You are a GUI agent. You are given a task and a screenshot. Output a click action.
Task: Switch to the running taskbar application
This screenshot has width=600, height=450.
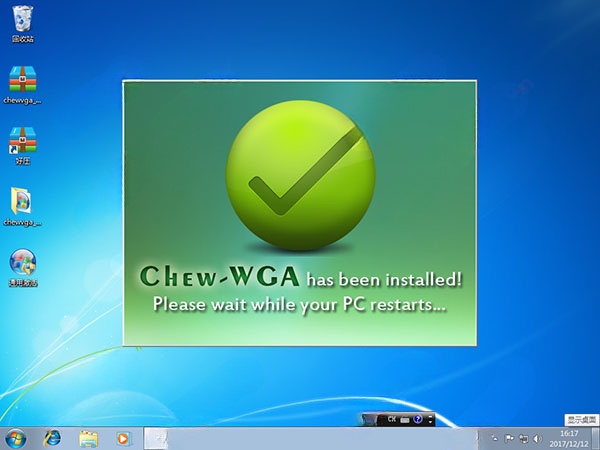coord(156,439)
